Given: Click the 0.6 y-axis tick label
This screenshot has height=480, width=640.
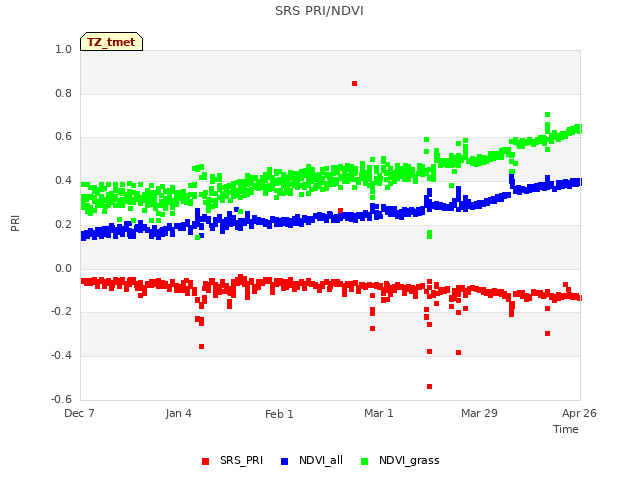Looking at the screenshot, I should point(63,137).
